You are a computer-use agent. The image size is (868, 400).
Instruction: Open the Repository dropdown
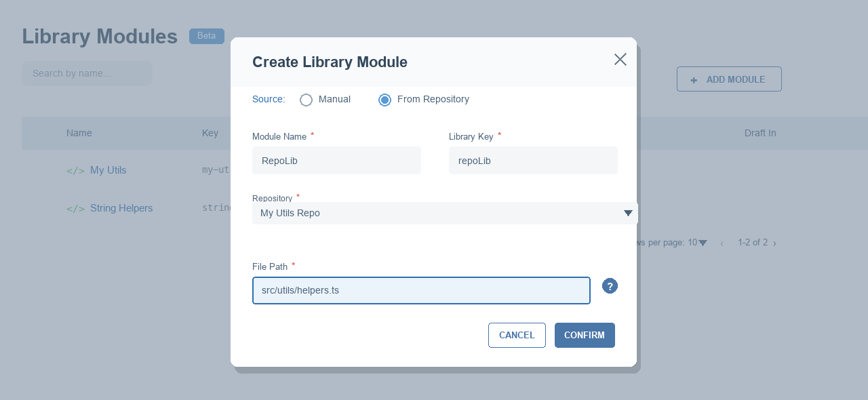point(445,213)
